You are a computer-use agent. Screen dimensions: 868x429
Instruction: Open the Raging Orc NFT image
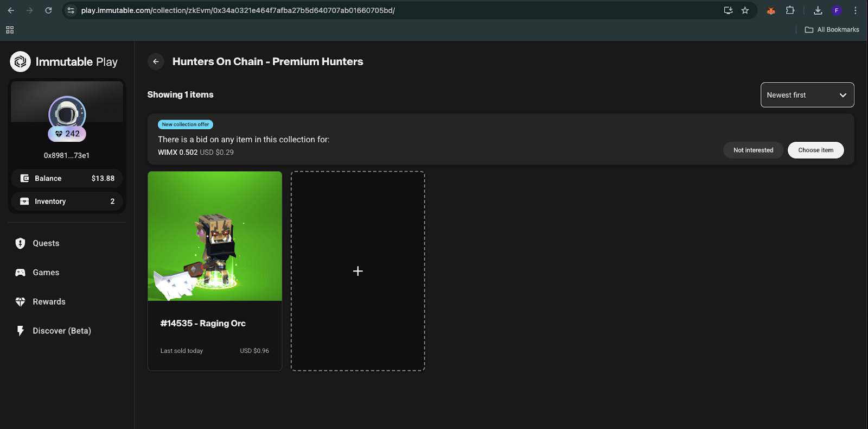point(215,236)
